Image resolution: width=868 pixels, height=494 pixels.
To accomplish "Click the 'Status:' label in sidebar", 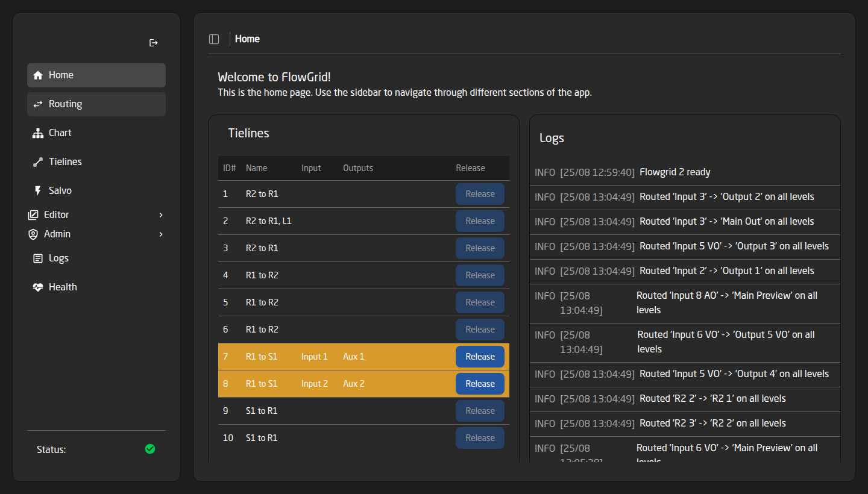I will coord(51,449).
